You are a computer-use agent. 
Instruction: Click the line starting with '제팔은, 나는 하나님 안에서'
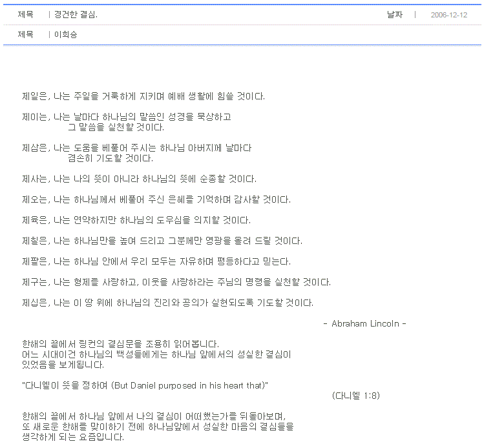[x=156, y=261]
